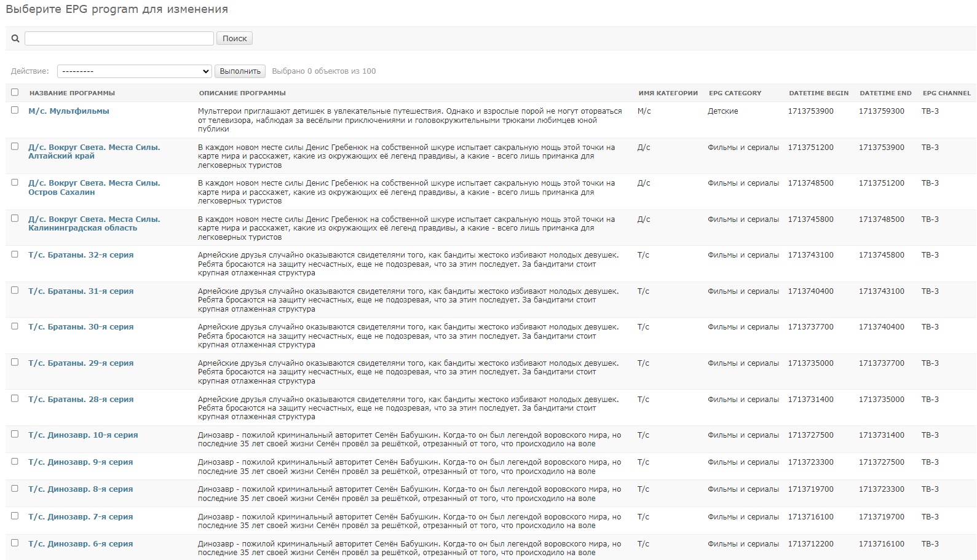This screenshot has height=560, width=977.
Task: Sort by Datetime End column header
Action: 885,93
